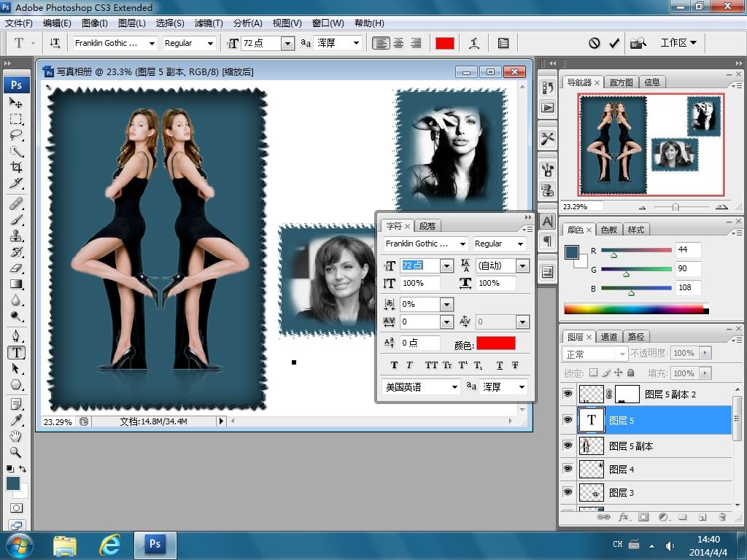Open the 美国英语 language dropdown
This screenshot has width=747, height=560.
(x=453, y=387)
